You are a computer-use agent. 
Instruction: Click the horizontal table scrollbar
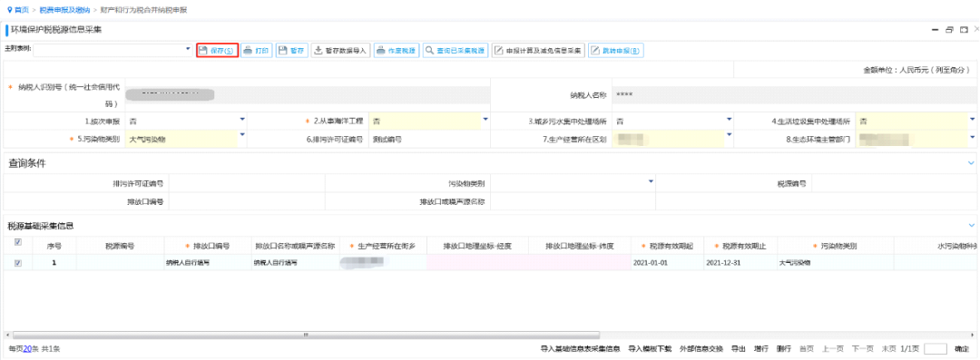306,335
